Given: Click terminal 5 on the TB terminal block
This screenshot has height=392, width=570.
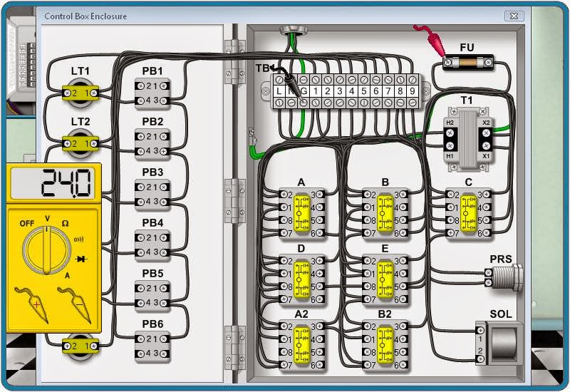Looking at the screenshot, I should click(x=364, y=91).
